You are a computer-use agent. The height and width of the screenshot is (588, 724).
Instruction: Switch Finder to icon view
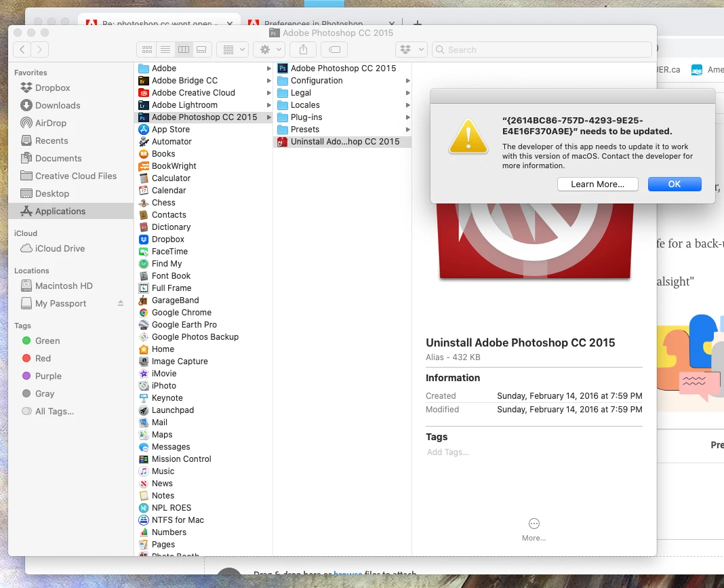coord(147,50)
